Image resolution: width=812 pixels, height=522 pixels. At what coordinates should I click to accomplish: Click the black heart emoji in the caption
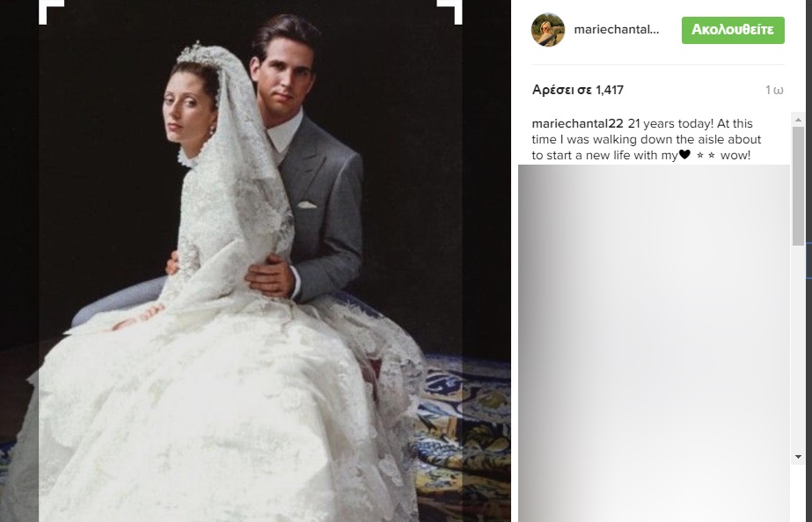[684, 154]
